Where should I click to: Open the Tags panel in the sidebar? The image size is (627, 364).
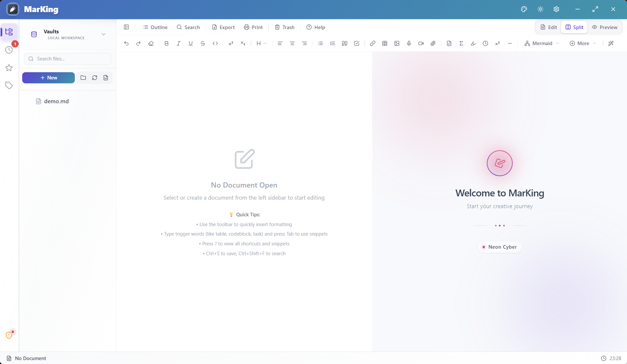tap(9, 85)
